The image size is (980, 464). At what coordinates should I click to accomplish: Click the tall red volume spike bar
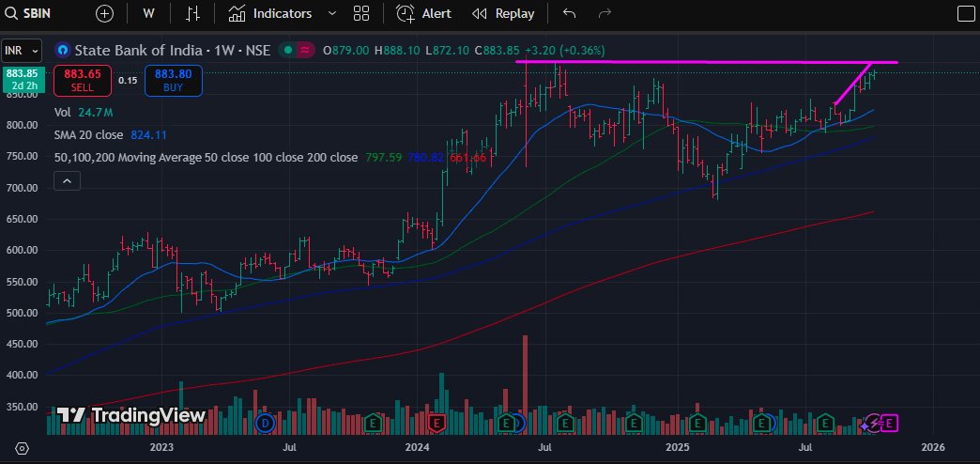525,384
